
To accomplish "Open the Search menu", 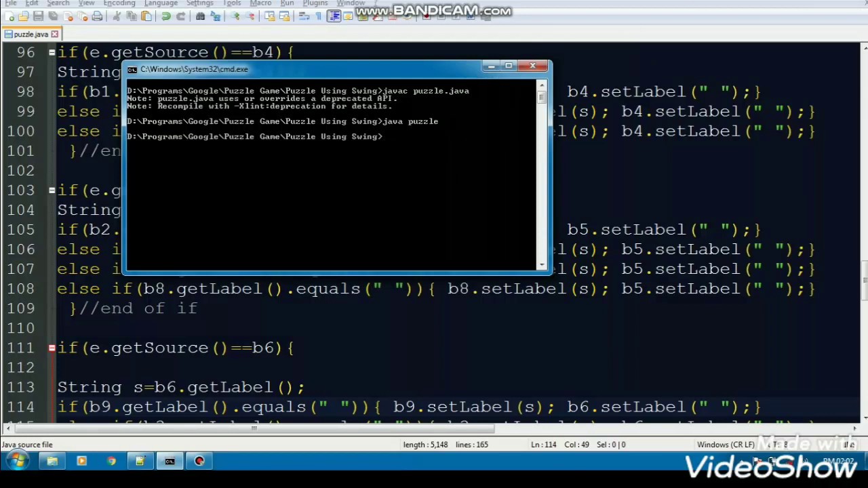I will point(58,3).
